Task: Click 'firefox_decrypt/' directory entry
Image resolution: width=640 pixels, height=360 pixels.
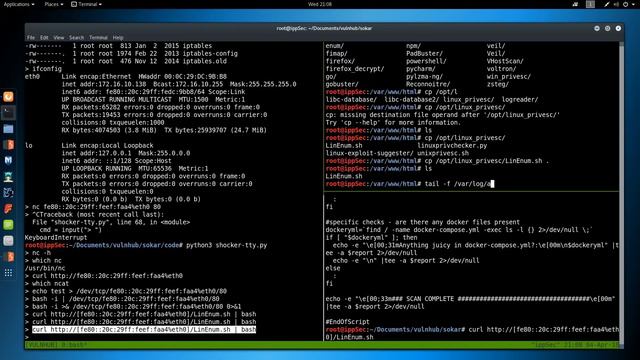Action: point(355,69)
